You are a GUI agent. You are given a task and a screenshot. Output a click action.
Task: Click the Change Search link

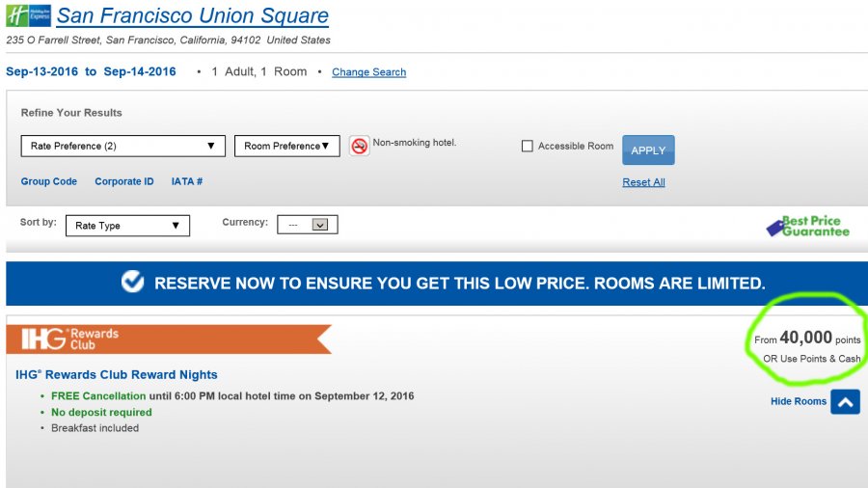point(368,72)
